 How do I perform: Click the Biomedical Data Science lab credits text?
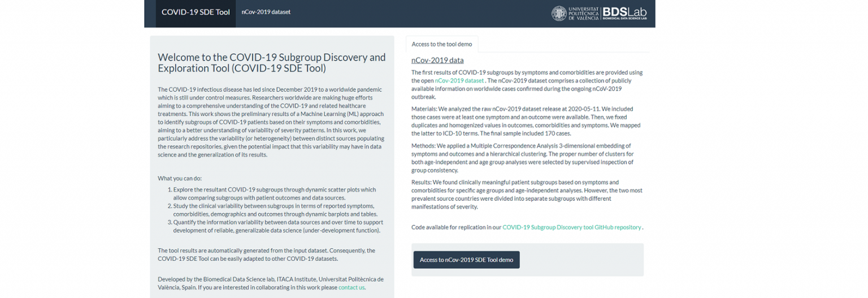[x=271, y=283]
